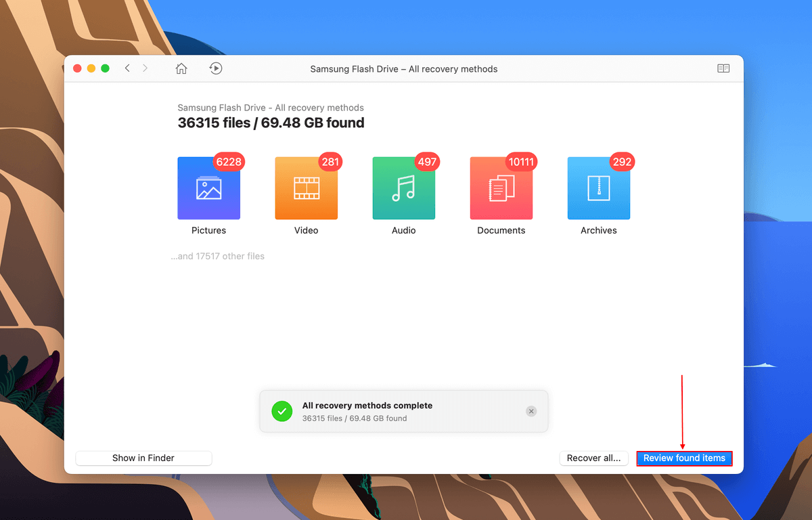Click the 497 badge on Audio
This screenshot has width=812, height=520.
click(428, 162)
